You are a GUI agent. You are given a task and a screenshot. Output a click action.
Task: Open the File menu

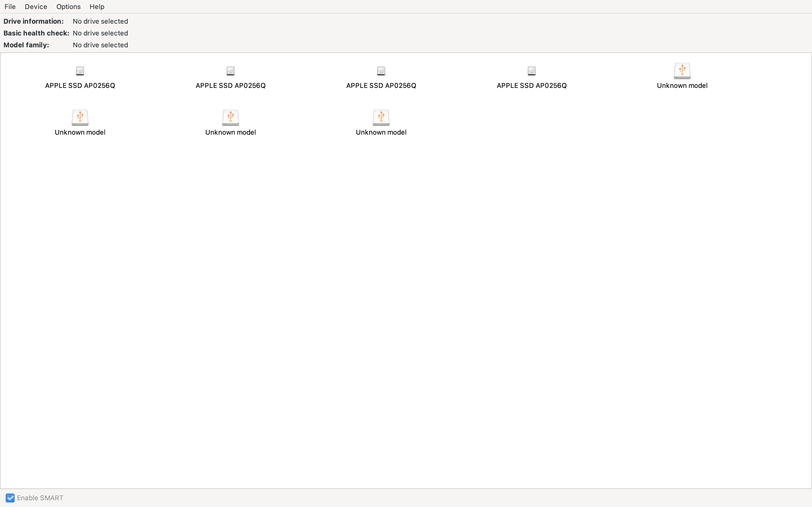click(x=10, y=7)
